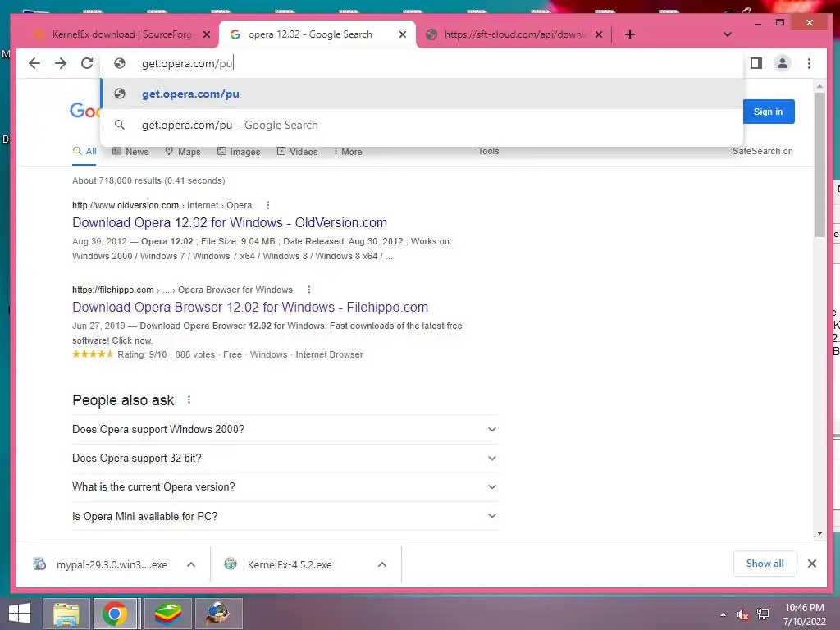
Task: Open downloaded KernelEx-4.5.2.exe file
Action: 280,564
